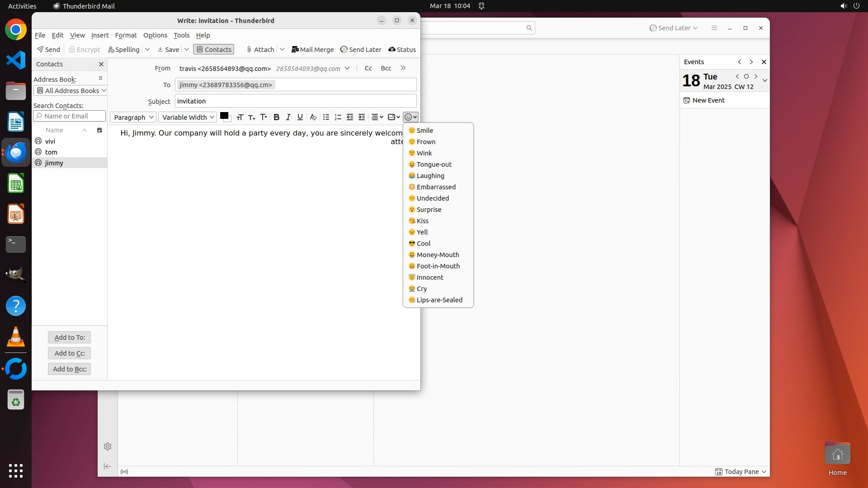Image resolution: width=868 pixels, height=488 pixels.
Task: Click the black text color swatch
Action: pos(224,116)
